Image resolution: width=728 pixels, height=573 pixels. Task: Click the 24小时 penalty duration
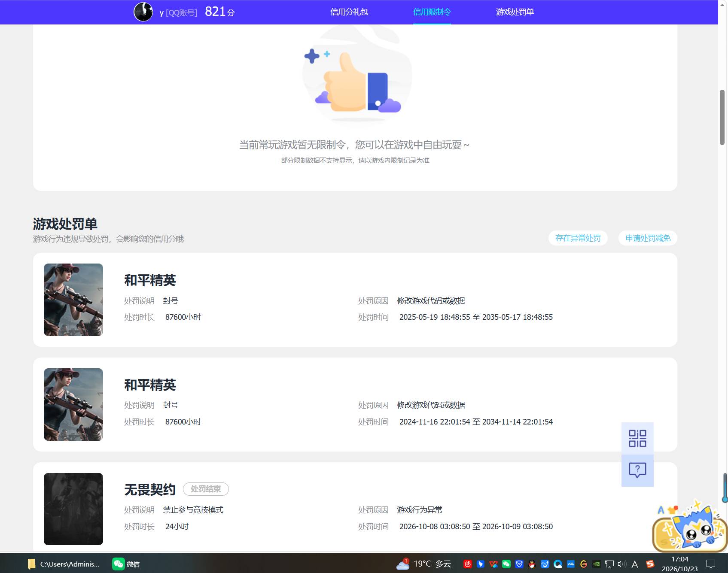coord(177,527)
